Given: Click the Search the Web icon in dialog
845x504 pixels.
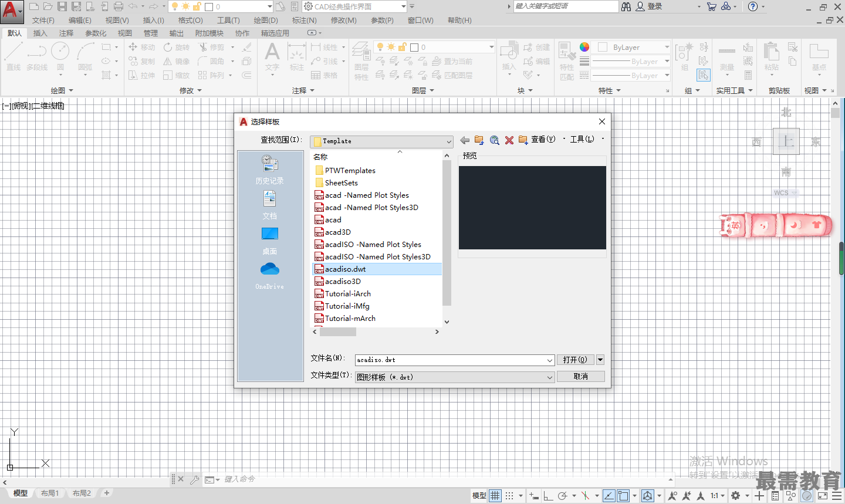Looking at the screenshot, I should [495, 140].
